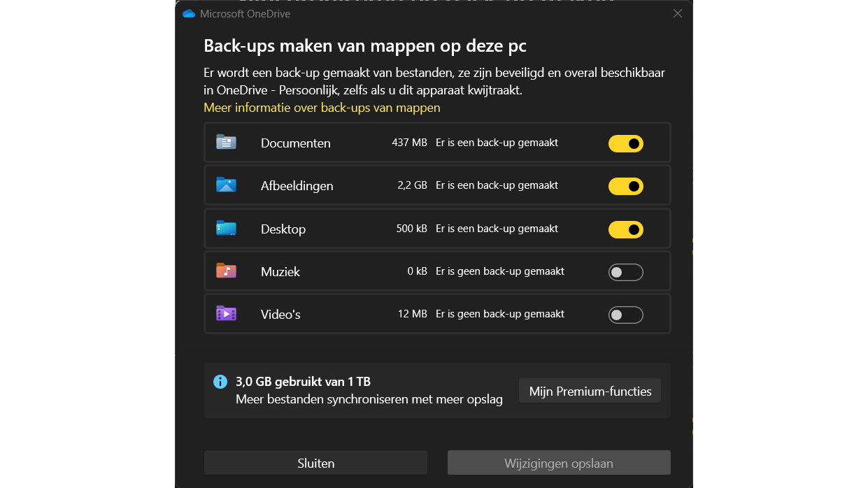
Task: Click the OneDrive cloud icon in title bar
Action: pyautogui.click(x=188, y=13)
